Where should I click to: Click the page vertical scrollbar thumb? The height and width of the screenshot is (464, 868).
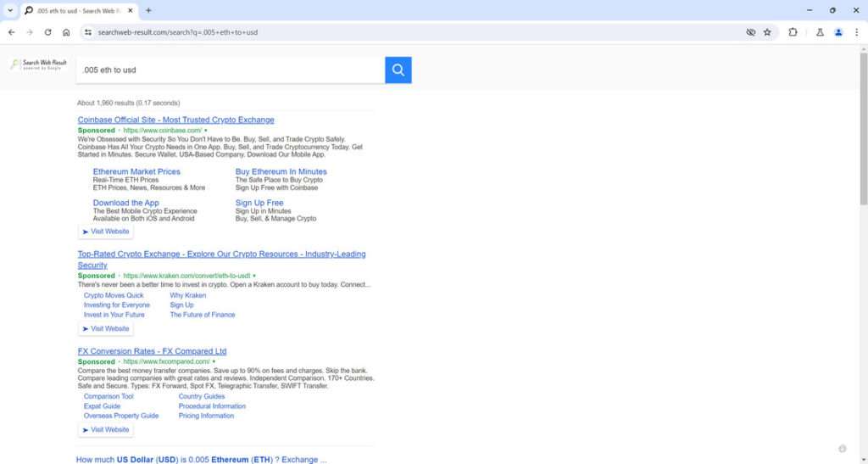[x=863, y=130]
